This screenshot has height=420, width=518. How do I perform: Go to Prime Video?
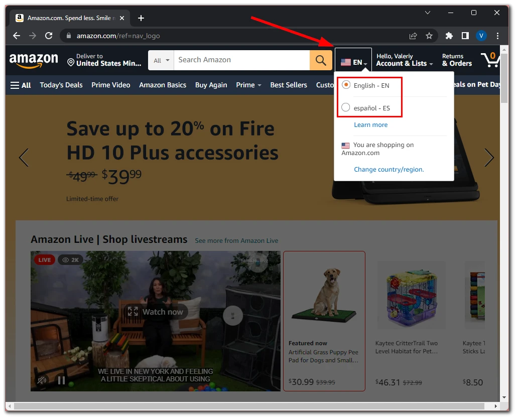[110, 85]
